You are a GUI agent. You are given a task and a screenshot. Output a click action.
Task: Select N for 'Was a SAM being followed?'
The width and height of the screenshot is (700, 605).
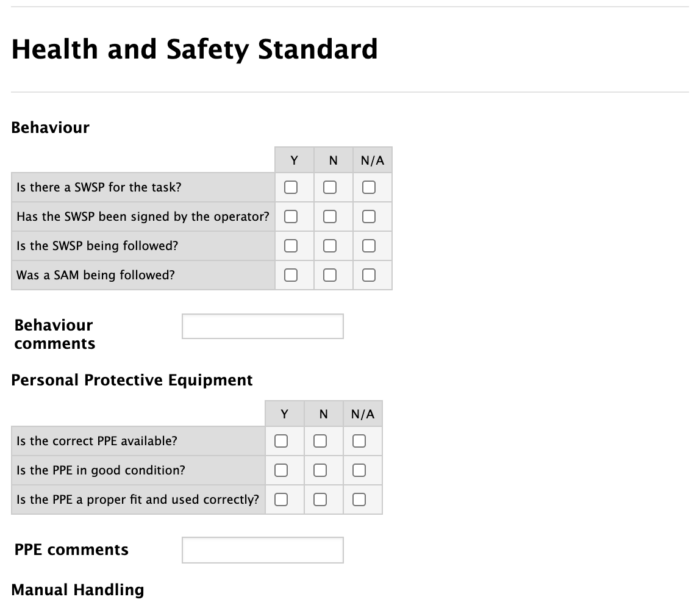(x=330, y=275)
